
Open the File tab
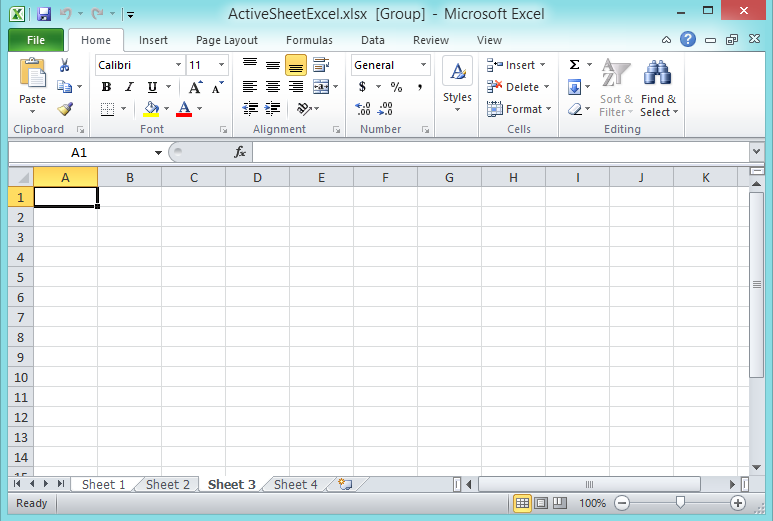(36, 40)
